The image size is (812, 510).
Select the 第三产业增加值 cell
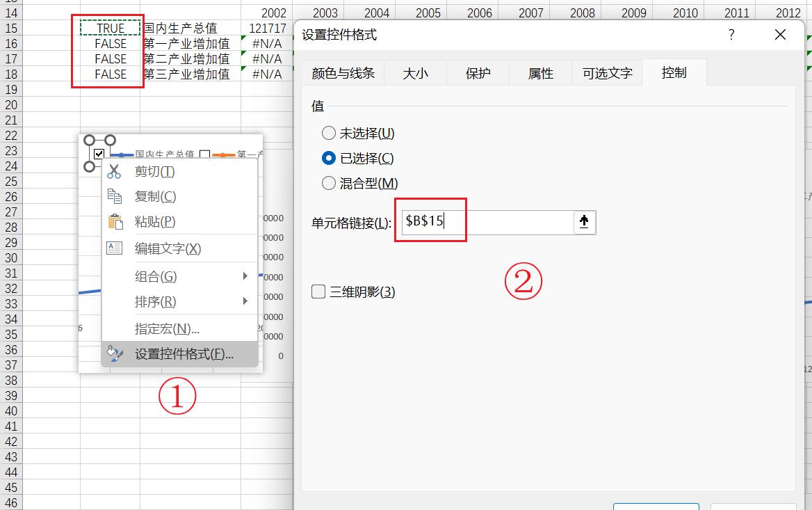point(190,74)
